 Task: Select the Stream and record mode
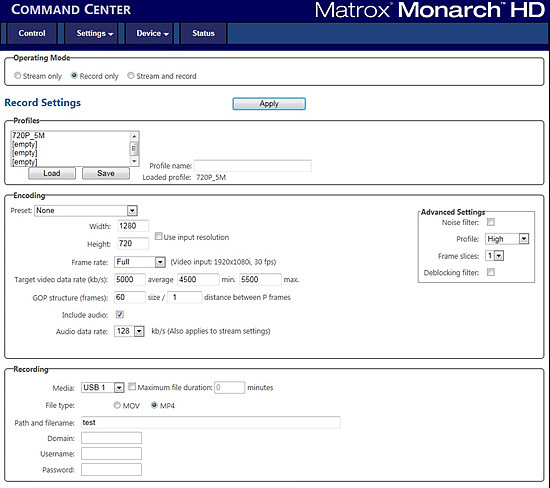130,76
